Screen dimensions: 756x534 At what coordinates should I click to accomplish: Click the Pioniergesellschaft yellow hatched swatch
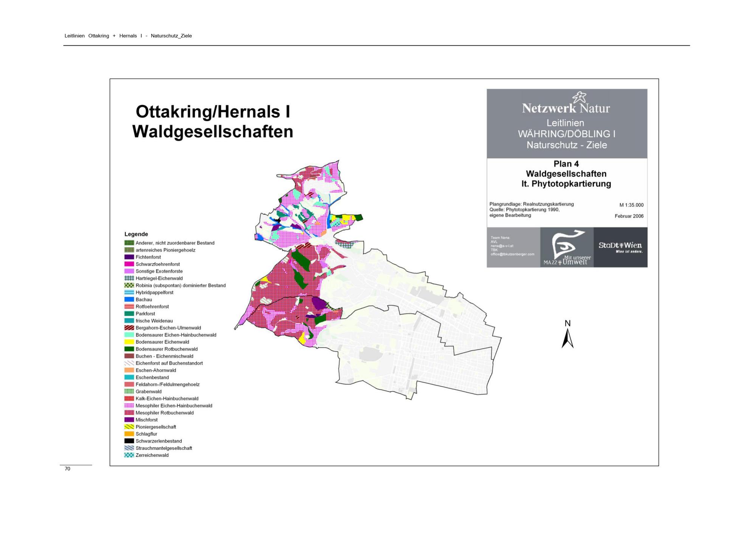tap(129, 427)
